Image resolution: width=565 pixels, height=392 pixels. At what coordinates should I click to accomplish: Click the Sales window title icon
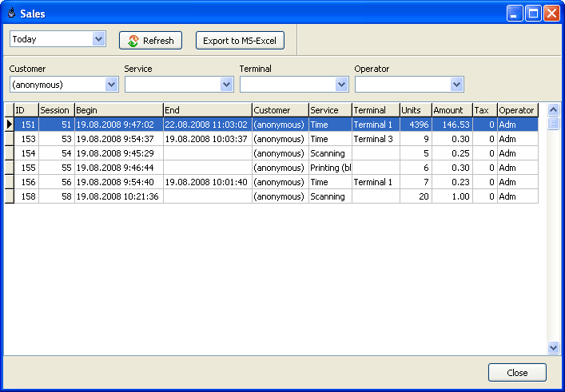[11, 14]
